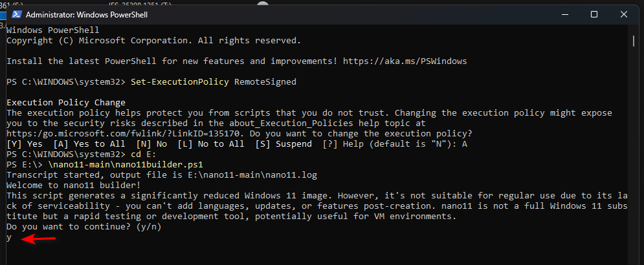Click the 'Set-ExecutionPolicy' command text
This screenshot has height=265, width=644.
179,81
